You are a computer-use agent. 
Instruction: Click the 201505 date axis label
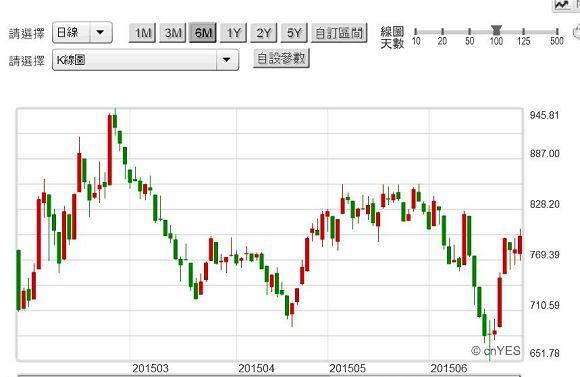[347, 368]
